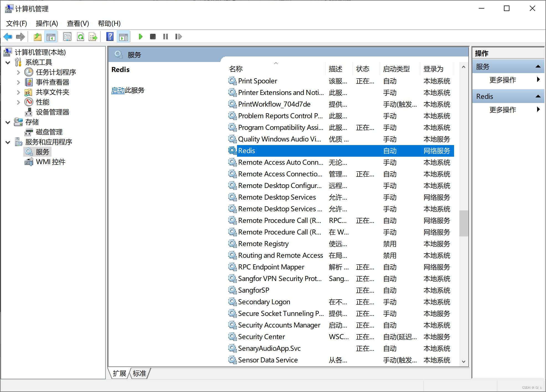Sort services by 启动类型 column header

point(396,69)
